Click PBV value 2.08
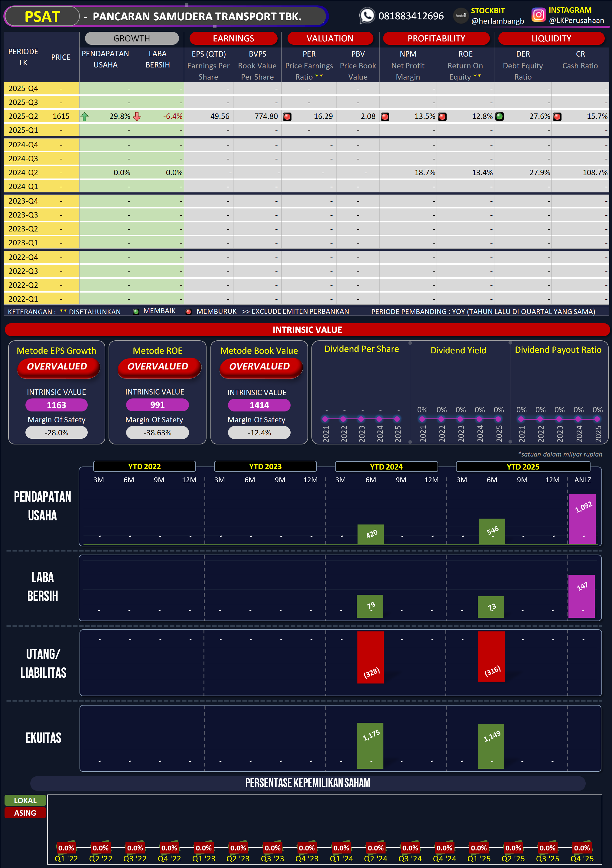This screenshot has height=868, width=612. [x=368, y=116]
